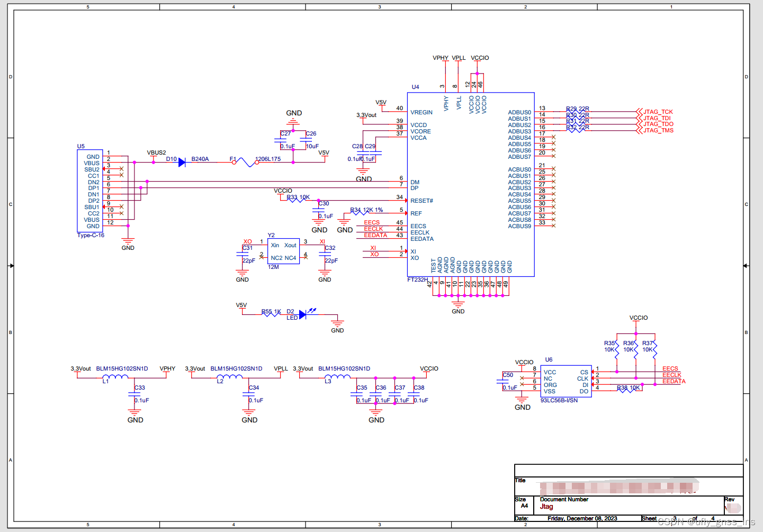Select the D10 diode symbol
This screenshot has width=763, height=532.
coord(182,163)
